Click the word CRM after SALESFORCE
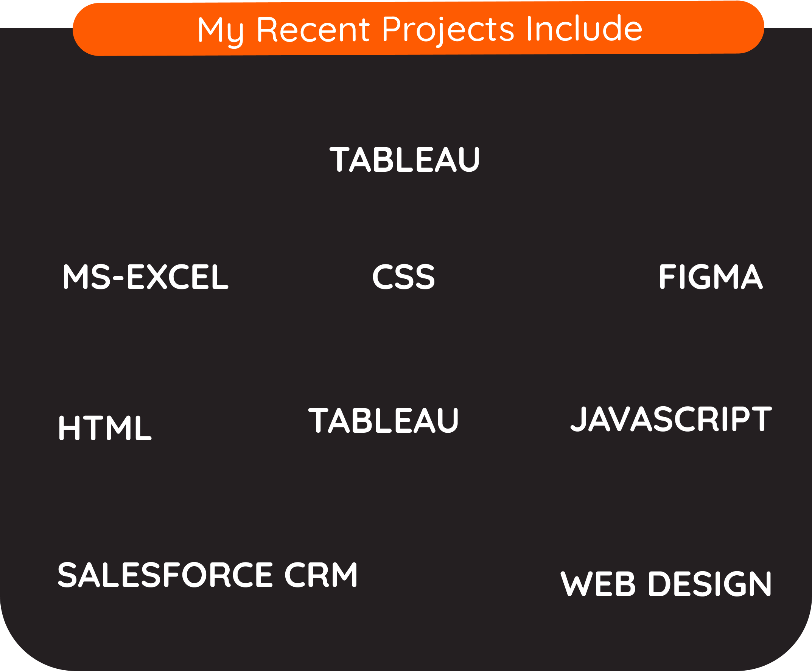The width and height of the screenshot is (812, 671). pyautogui.click(x=321, y=575)
